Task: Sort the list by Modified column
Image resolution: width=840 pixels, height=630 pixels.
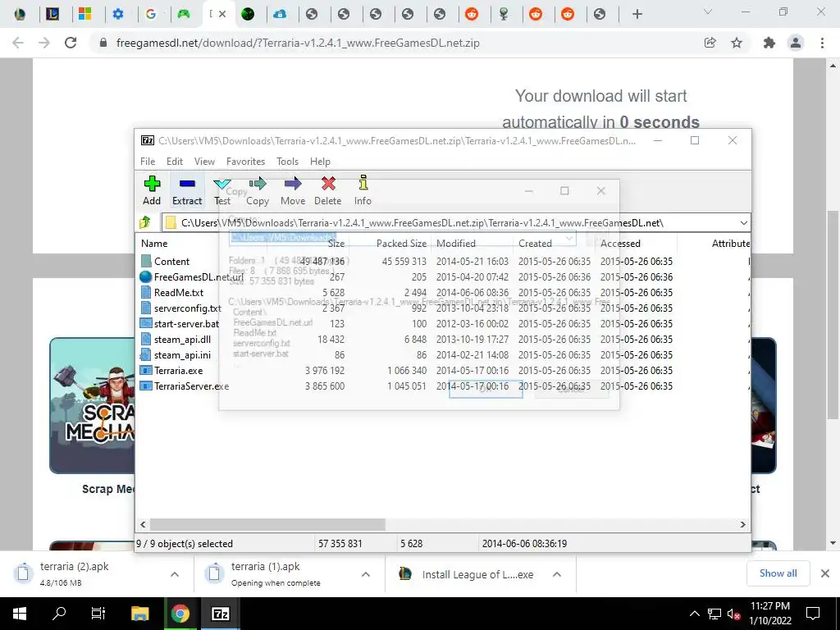Action: (x=456, y=243)
